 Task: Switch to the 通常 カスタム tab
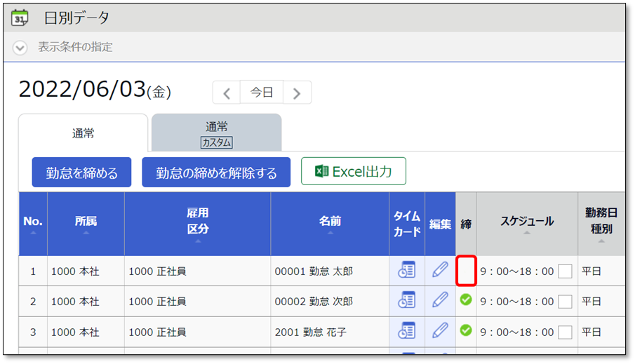pyautogui.click(x=216, y=133)
